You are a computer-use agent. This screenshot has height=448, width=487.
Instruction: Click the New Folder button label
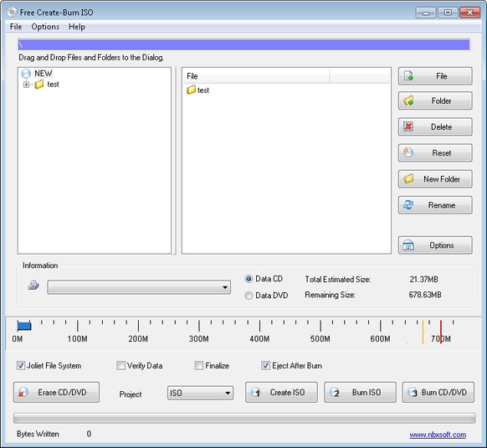[x=442, y=179]
